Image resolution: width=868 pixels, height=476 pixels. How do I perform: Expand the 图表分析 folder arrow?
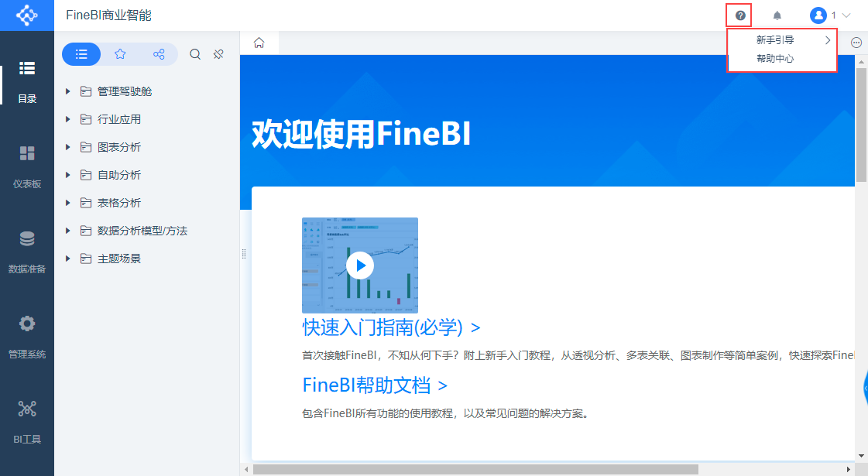(67, 147)
